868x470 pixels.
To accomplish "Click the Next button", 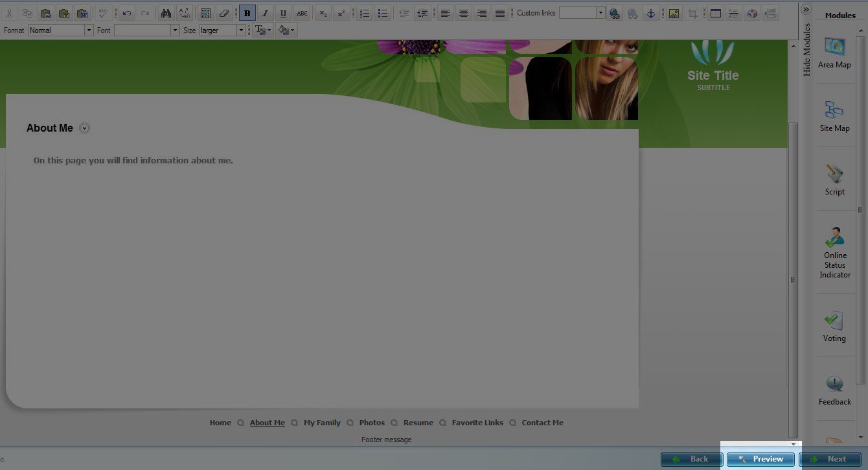I will coord(830,459).
